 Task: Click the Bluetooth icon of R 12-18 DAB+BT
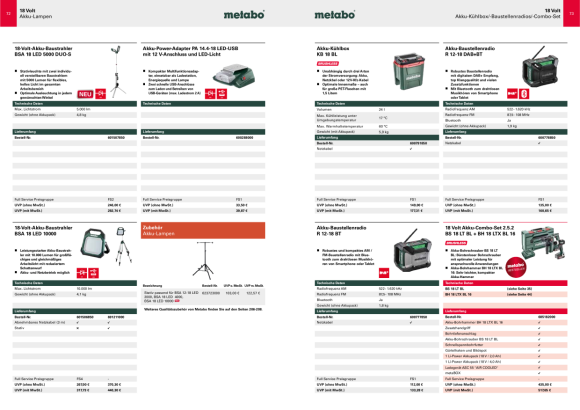point(524,94)
